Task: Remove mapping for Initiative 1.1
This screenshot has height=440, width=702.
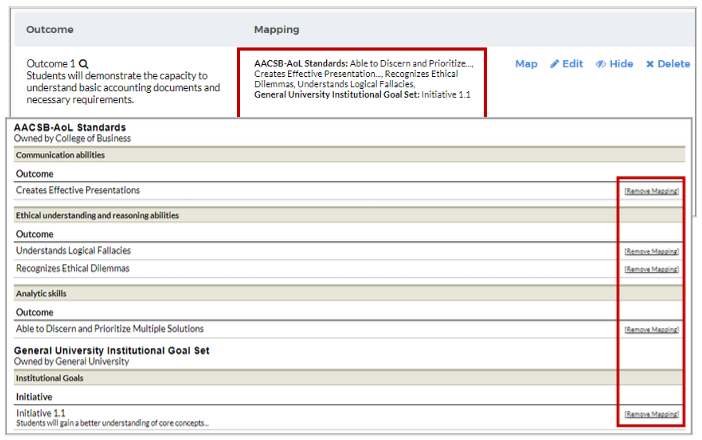Action: (x=651, y=414)
